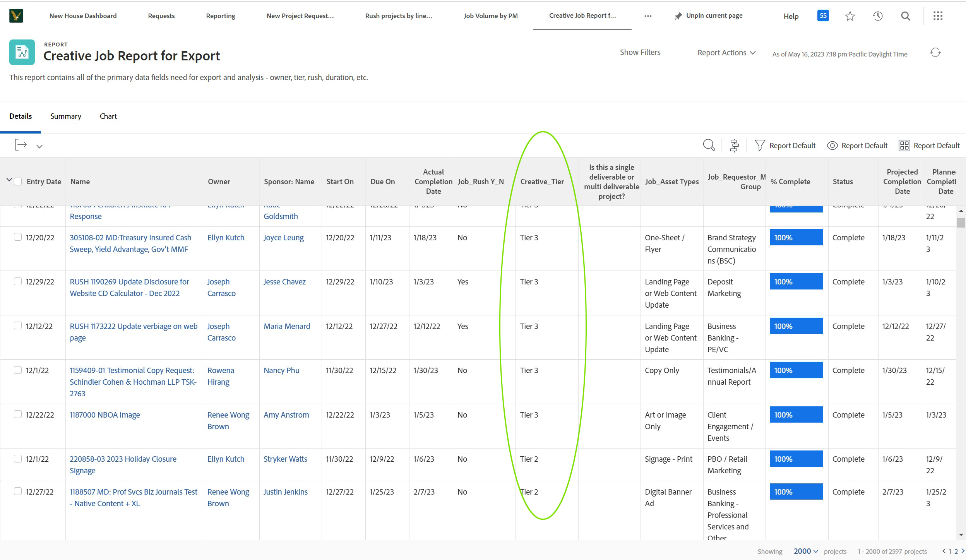
Task: Expand the Report Actions dropdown
Action: coord(726,53)
